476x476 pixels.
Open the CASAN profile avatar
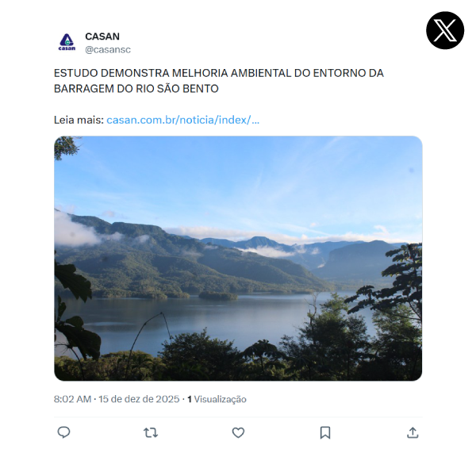[x=67, y=42]
